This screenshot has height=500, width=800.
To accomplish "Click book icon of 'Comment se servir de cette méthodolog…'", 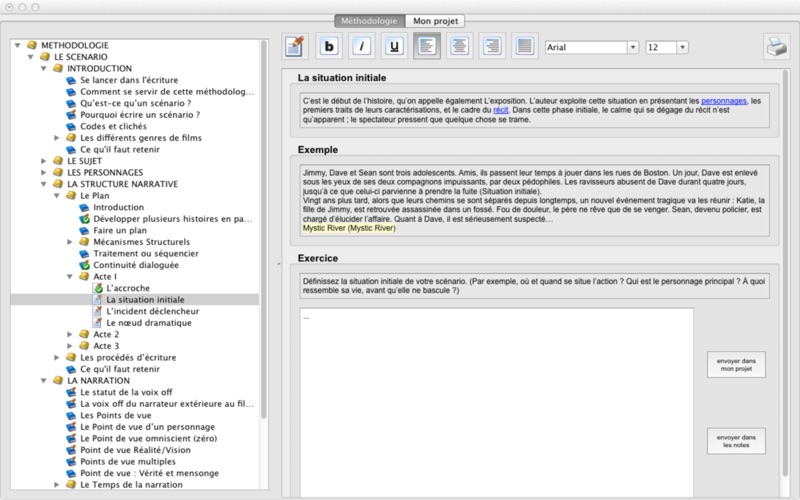I will click(x=71, y=92).
